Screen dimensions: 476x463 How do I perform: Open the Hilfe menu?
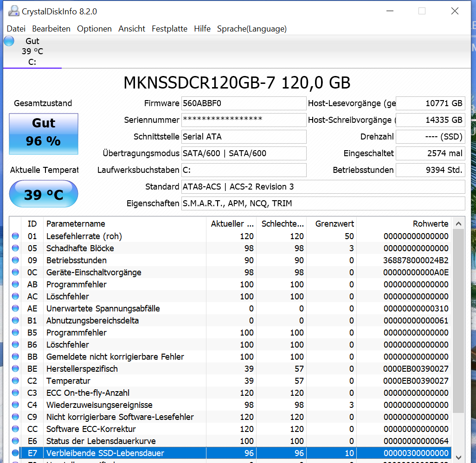tap(202, 29)
